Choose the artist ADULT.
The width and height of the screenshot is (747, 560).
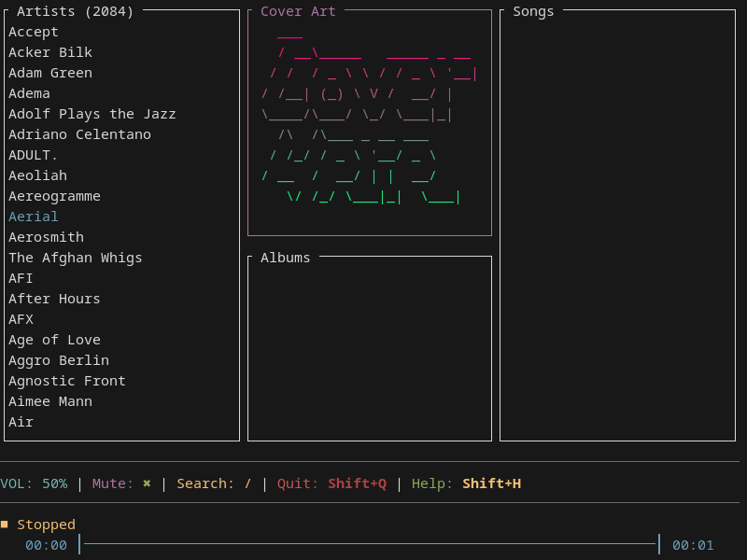[x=33, y=155]
